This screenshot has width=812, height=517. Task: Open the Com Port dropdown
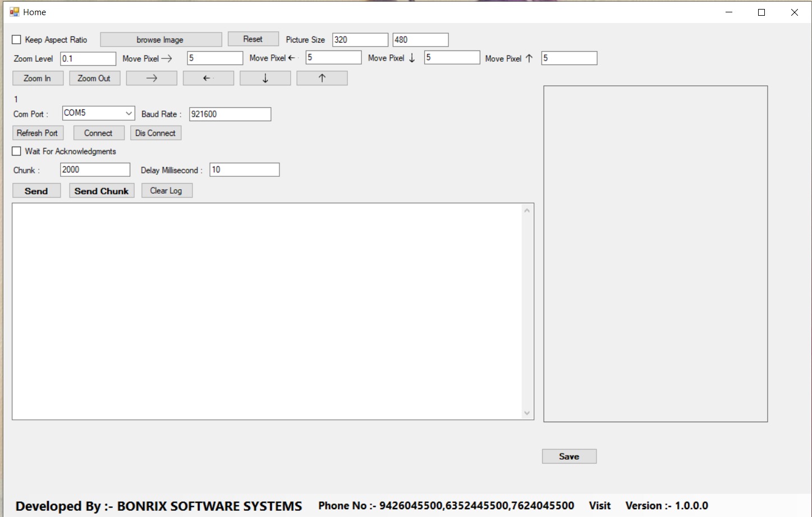coord(129,113)
